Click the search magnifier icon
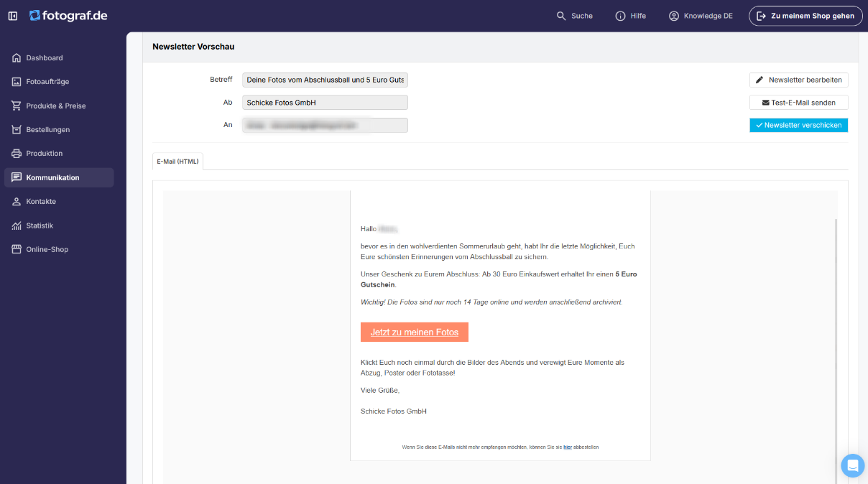Viewport: 868px width, 484px height. 561,16
